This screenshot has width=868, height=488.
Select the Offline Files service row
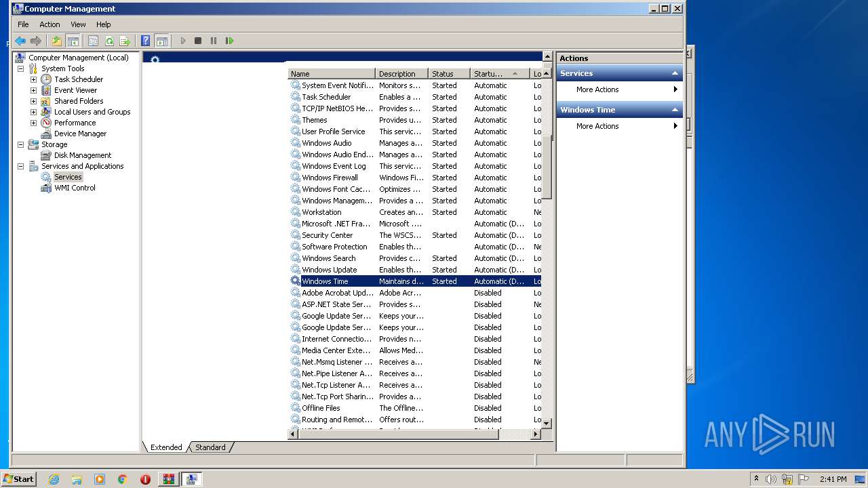pyautogui.click(x=415, y=408)
